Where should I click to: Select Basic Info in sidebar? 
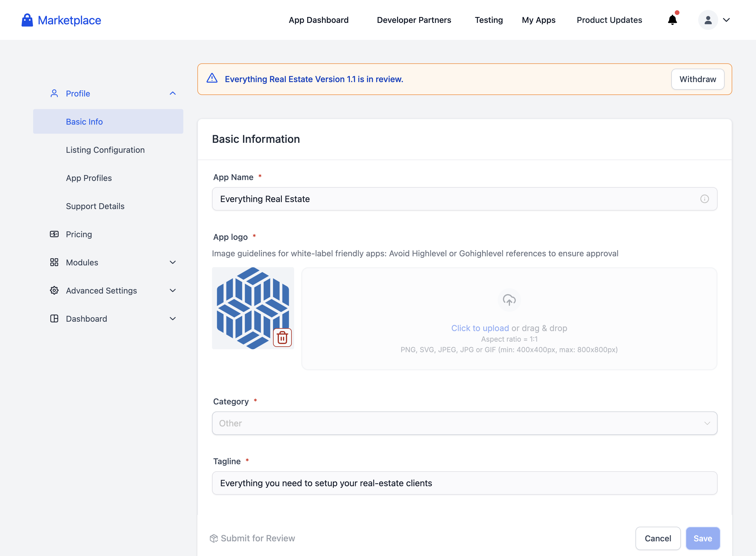click(x=108, y=121)
